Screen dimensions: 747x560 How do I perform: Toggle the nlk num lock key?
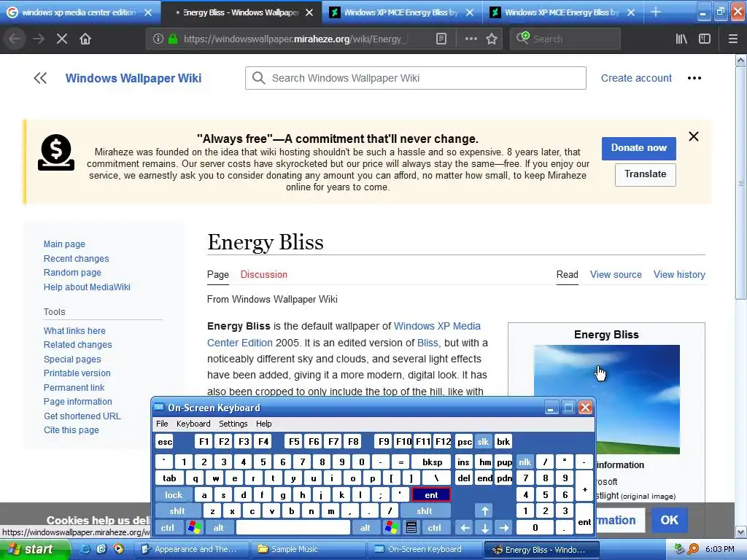pyautogui.click(x=525, y=462)
